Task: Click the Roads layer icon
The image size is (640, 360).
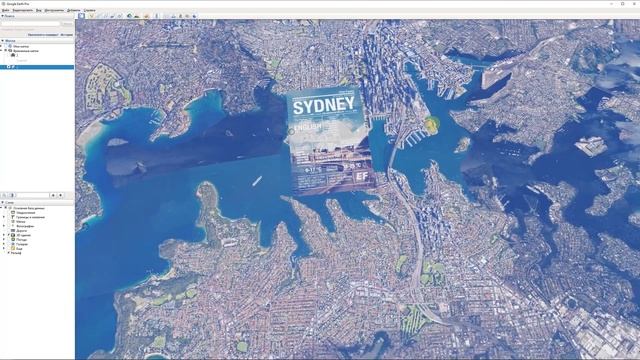Action: point(13,231)
